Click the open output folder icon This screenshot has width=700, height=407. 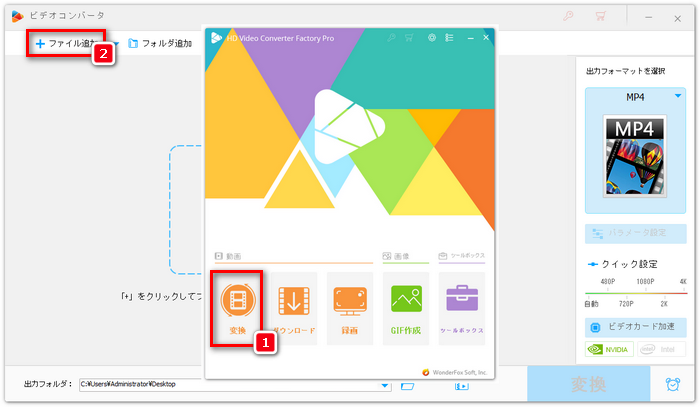click(x=407, y=385)
